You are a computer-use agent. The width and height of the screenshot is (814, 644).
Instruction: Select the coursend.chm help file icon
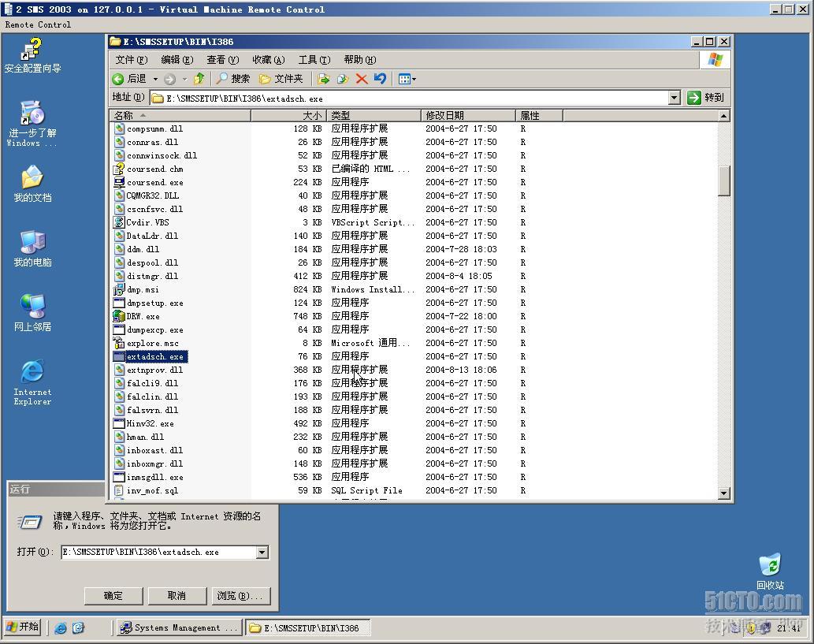pos(119,169)
